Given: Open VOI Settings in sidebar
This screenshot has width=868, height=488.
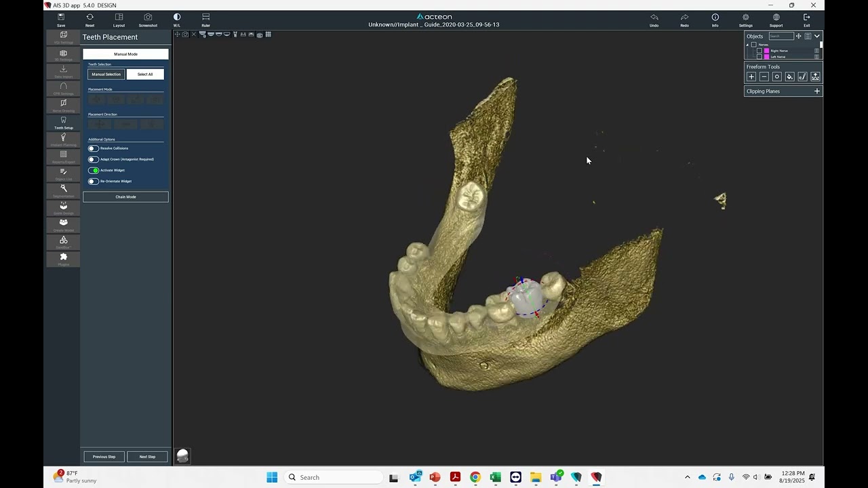Looking at the screenshot, I should coord(64,37).
